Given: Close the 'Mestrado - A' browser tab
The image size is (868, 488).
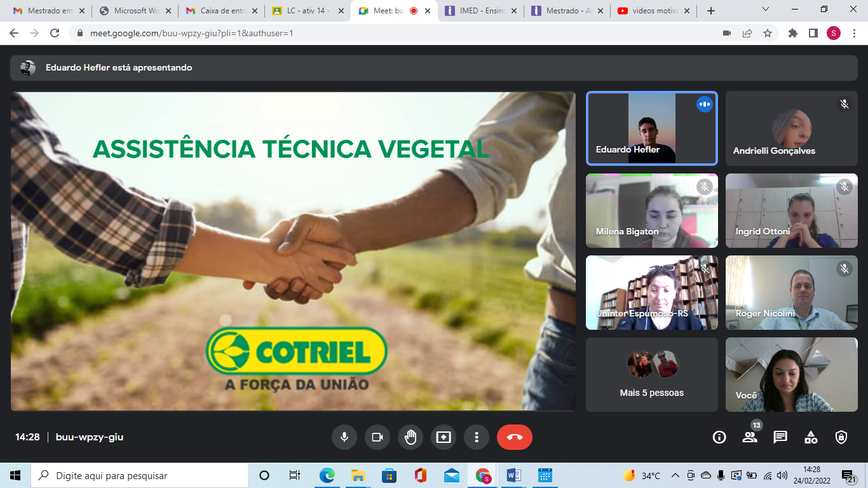Looking at the screenshot, I should point(600,11).
